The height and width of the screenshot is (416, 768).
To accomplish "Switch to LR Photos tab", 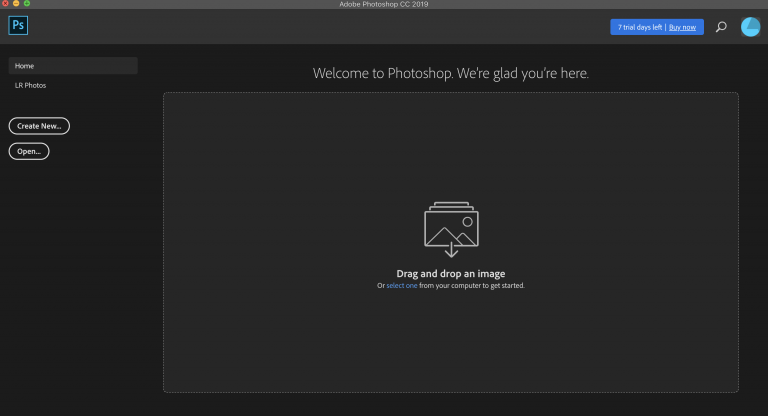I will click(x=30, y=85).
